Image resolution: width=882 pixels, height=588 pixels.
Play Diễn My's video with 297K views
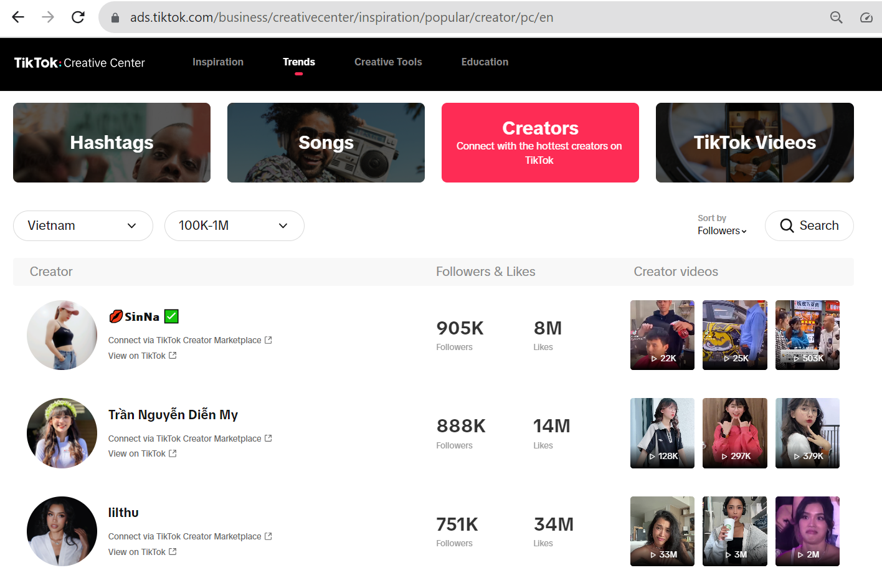click(x=735, y=433)
